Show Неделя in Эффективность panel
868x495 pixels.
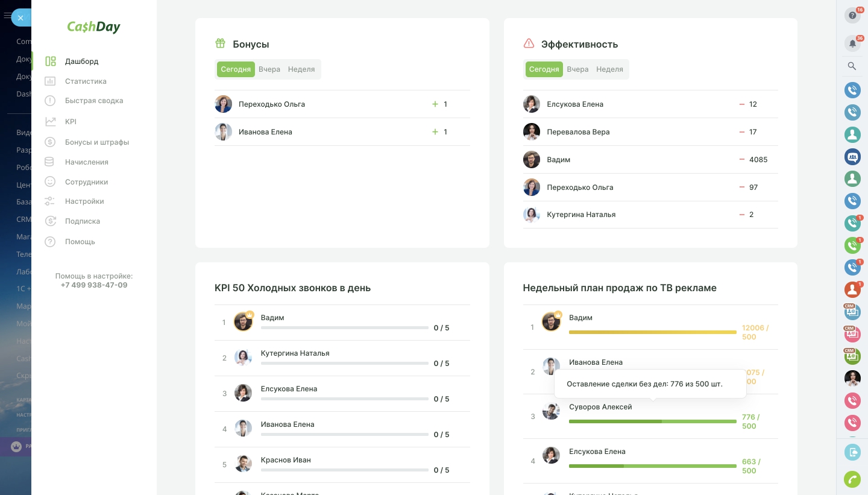point(609,69)
